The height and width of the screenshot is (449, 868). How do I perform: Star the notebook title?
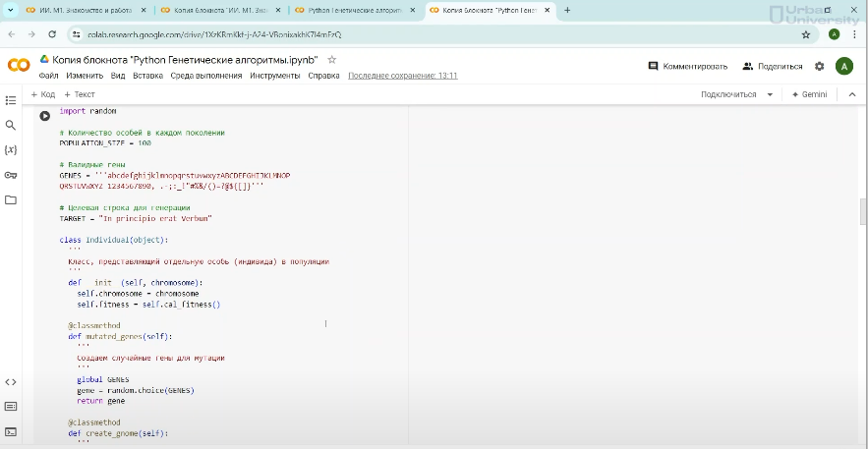[331, 60]
